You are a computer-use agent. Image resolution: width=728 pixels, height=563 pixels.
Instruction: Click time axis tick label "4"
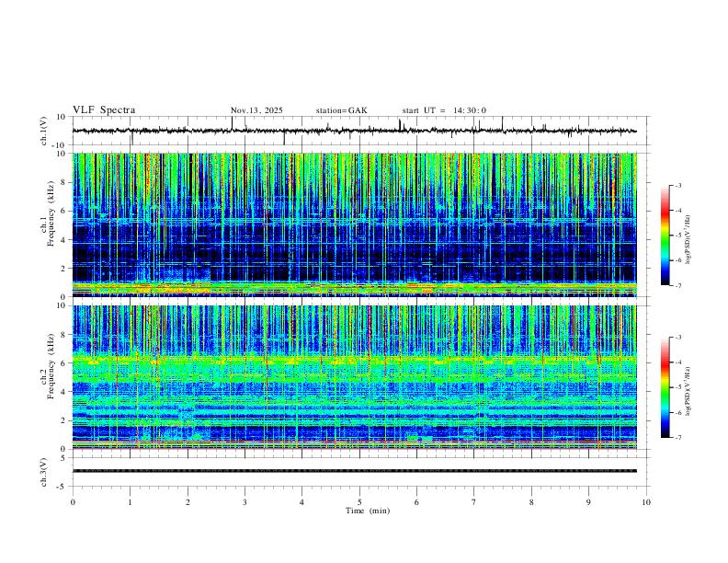[301, 502]
